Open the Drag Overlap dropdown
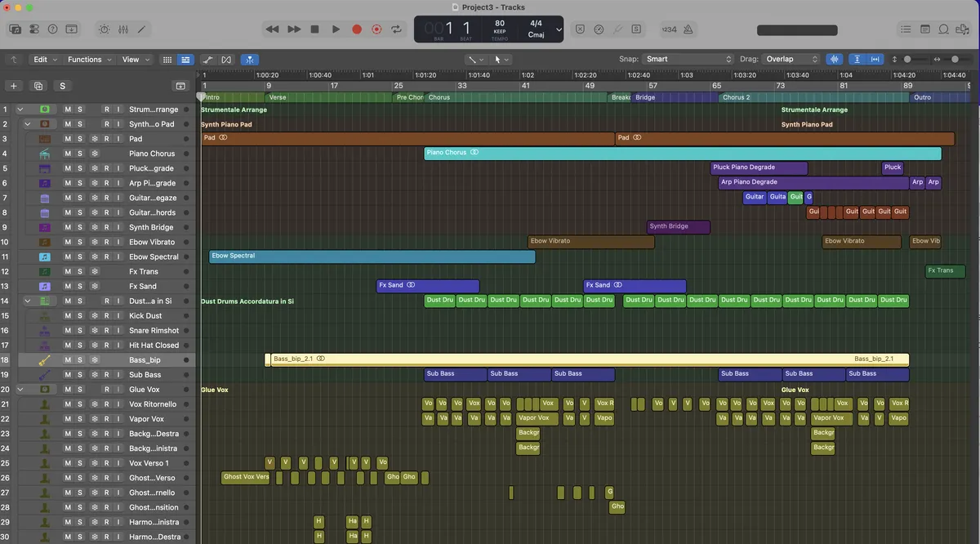This screenshot has height=544, width=980. click(x=791, y=59)
